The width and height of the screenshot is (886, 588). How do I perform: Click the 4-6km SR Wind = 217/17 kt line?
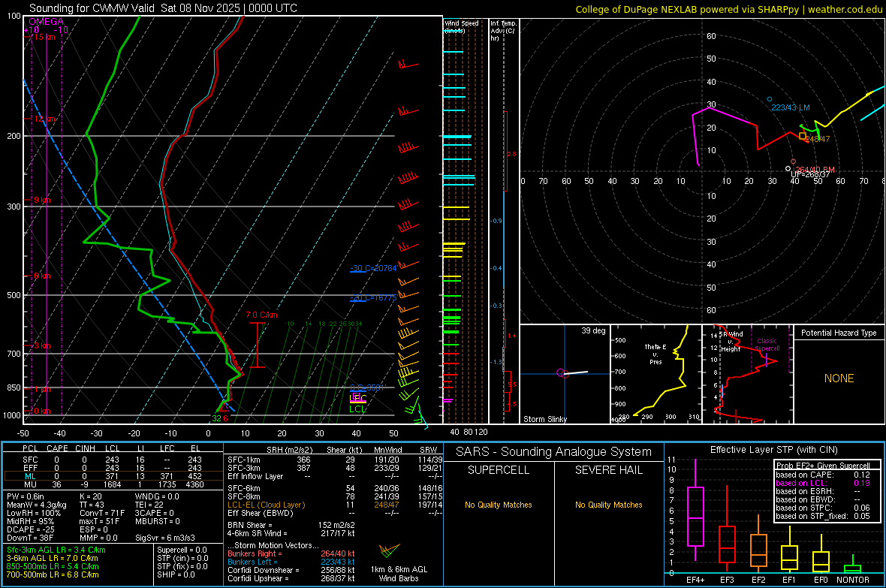(x=291, y=533)
